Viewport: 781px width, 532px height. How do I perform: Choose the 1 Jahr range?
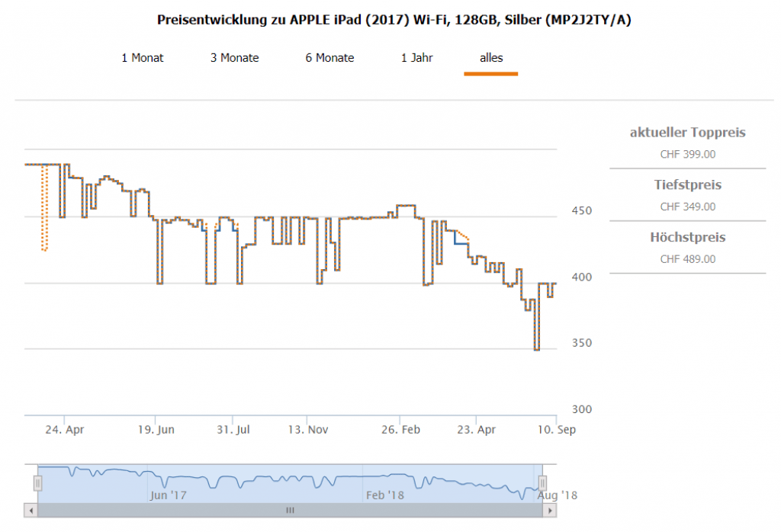(417, 58)
